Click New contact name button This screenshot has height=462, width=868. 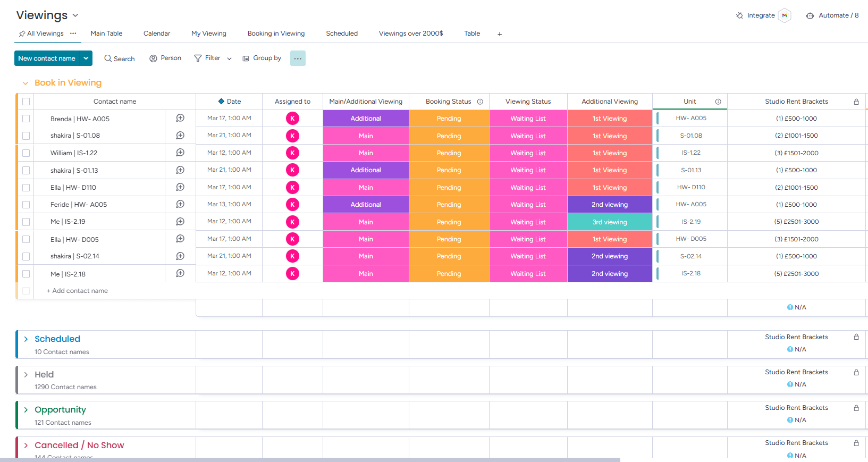(x=47, y=58)
